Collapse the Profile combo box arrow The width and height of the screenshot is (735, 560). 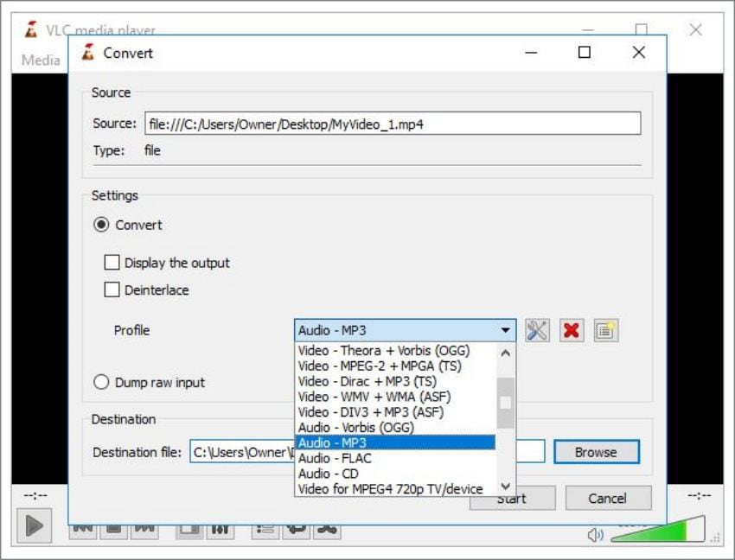click(505, 330)
